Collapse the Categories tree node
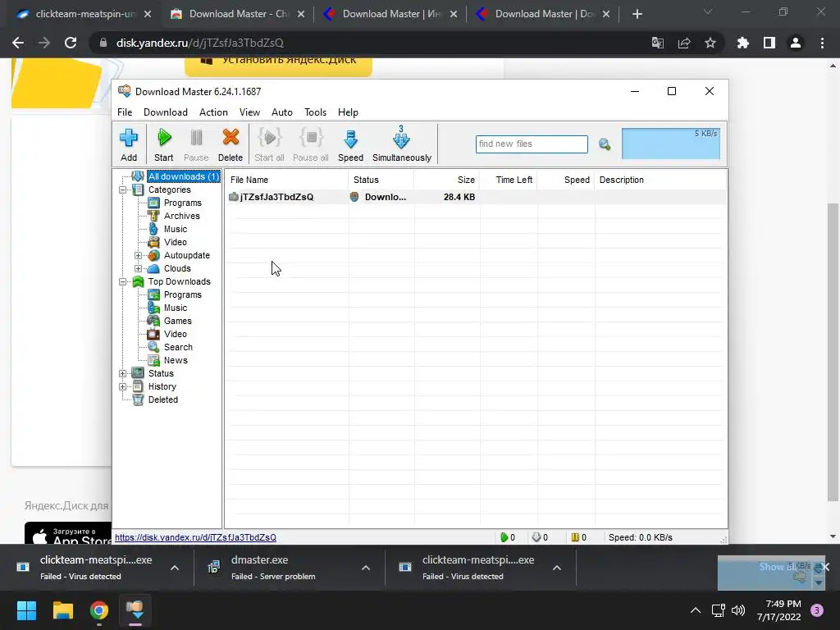 click(123, 189)
